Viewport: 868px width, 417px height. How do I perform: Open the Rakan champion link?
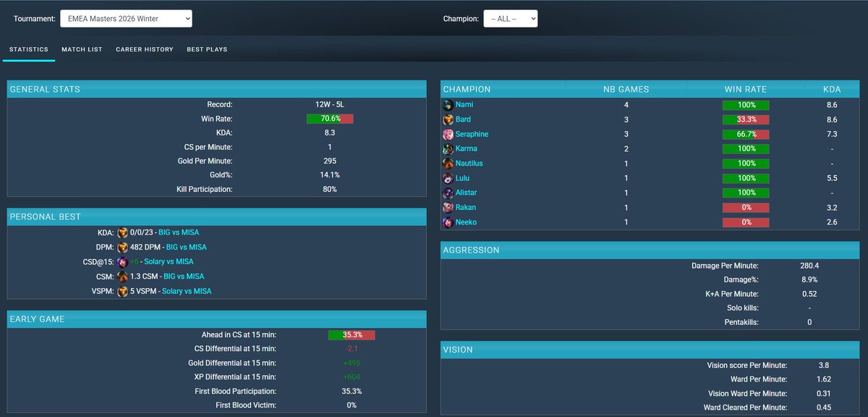(x=466, y=207)
